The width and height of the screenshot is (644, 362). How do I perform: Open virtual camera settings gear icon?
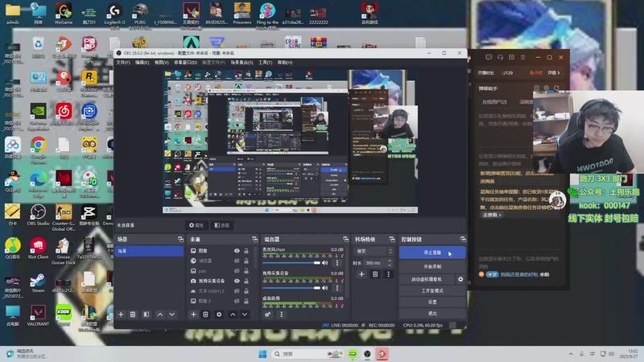460,279
